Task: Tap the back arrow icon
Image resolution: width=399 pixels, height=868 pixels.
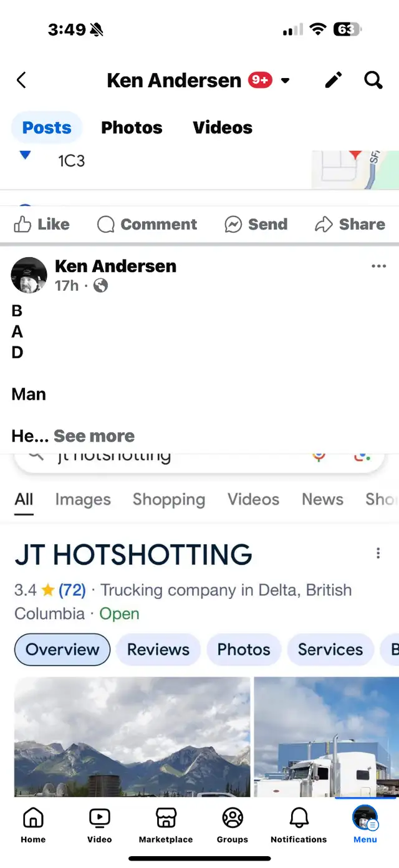Action: click(21, 80)
